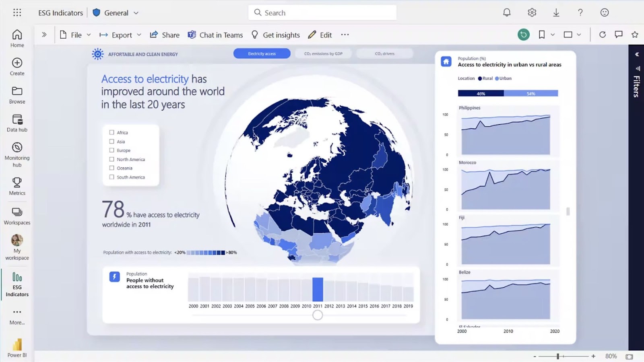The width and height of the screenshot is (644, 362).
Task: Expand the Export dropdown menu
Action: coord(139,35)
